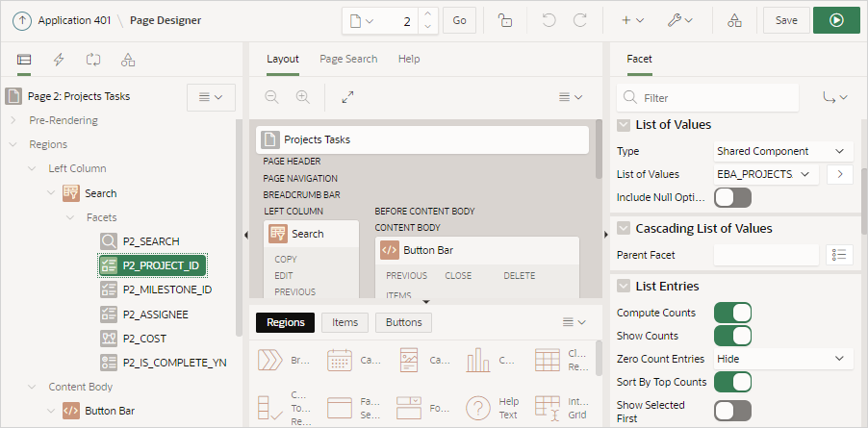Toggle the Show Counts switch
The height and width of the screenshot is (428, 868).
coord(732,336)
